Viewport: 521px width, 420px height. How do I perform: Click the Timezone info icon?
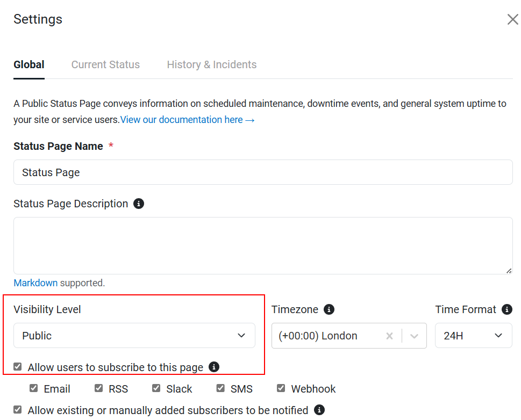click(x=329, y=309)
